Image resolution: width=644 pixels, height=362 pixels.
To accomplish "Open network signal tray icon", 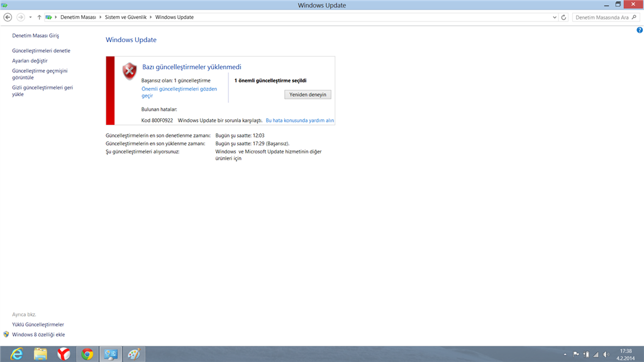I will (596, 354).
